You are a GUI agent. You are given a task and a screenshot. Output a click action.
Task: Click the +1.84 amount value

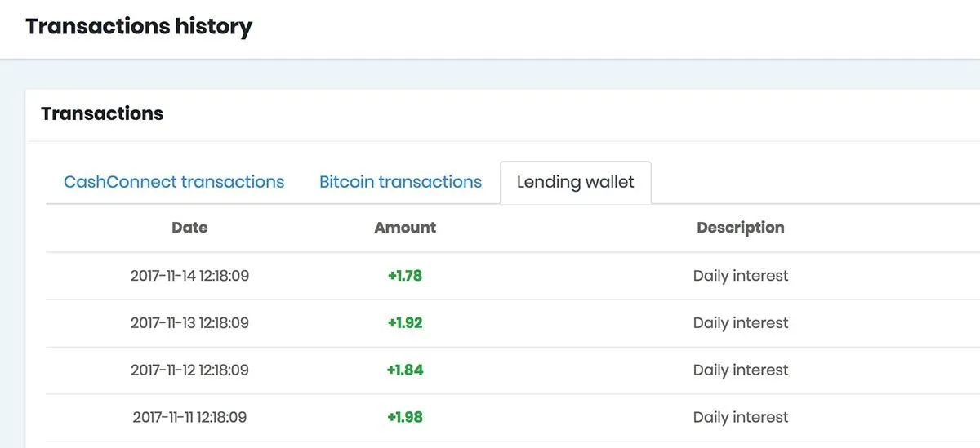(405, 370)
